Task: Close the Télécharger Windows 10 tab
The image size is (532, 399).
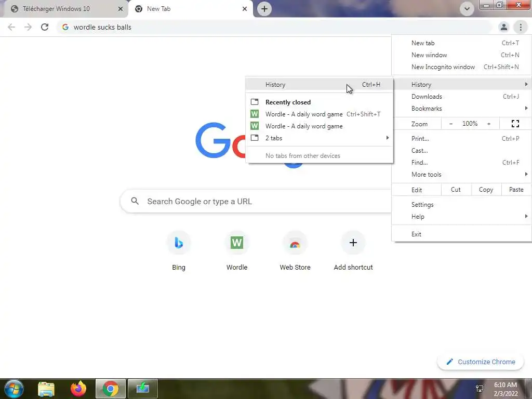Action: 120,9
